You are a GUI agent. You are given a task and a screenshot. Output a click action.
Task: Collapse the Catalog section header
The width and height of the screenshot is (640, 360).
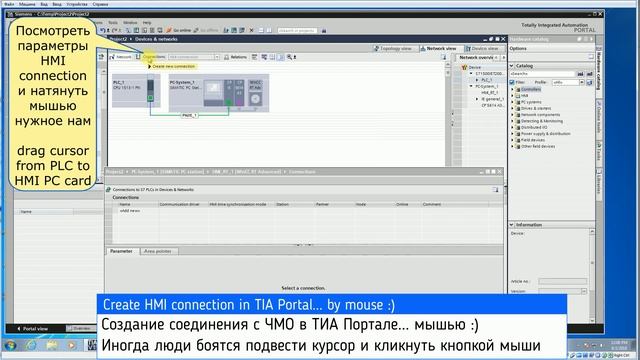[512, 66]
